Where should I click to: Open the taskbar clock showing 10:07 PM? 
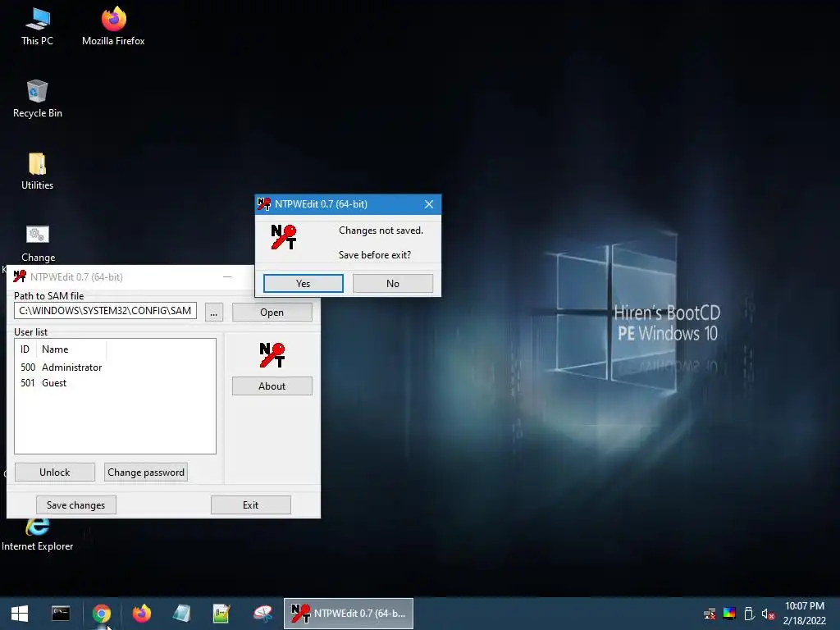[x=804, y=614]
